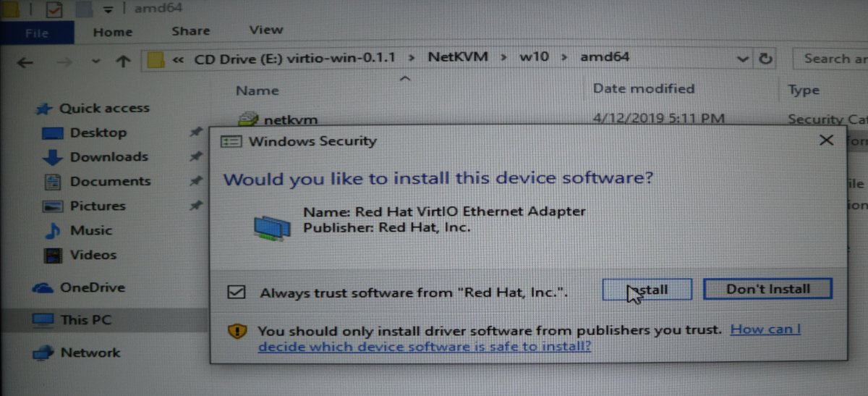Sort files by Date modified column

point(643,89)
